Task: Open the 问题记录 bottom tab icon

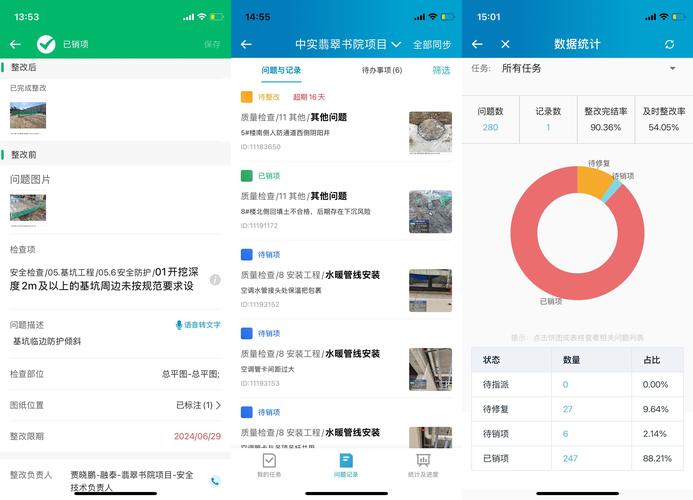Action: tap(346, 460)
